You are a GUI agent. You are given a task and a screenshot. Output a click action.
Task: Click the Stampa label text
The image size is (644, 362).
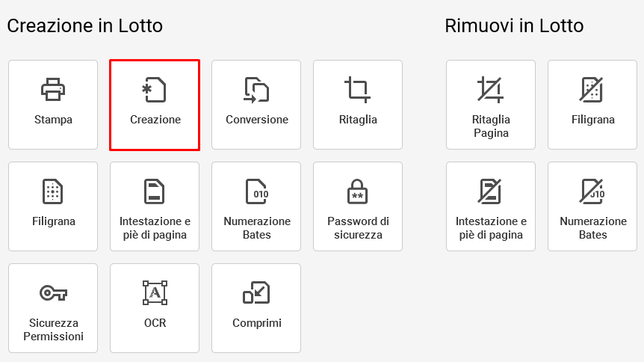tap(53, 120)
